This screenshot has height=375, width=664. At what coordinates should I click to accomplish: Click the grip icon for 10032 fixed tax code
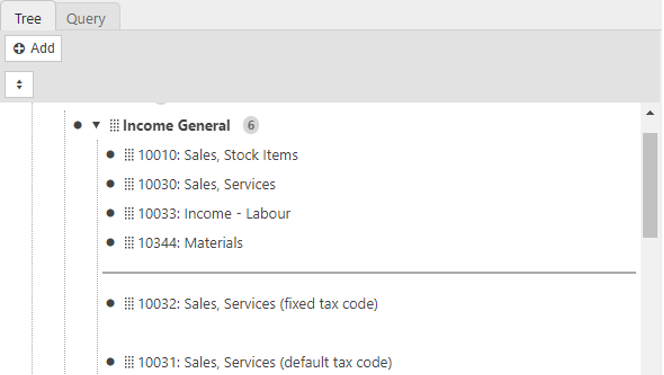point(129,303)
